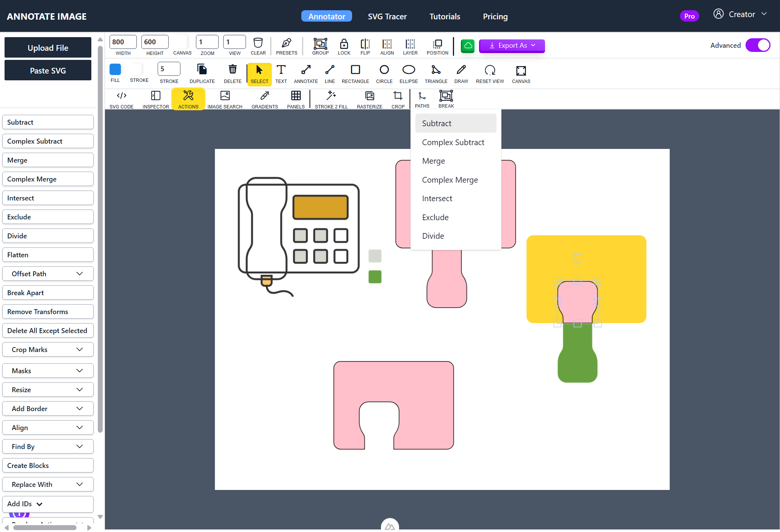Open the Export As dropdown
Image resolution: width=780 pixels, height=532 pixels.
[x=512, y=46]
